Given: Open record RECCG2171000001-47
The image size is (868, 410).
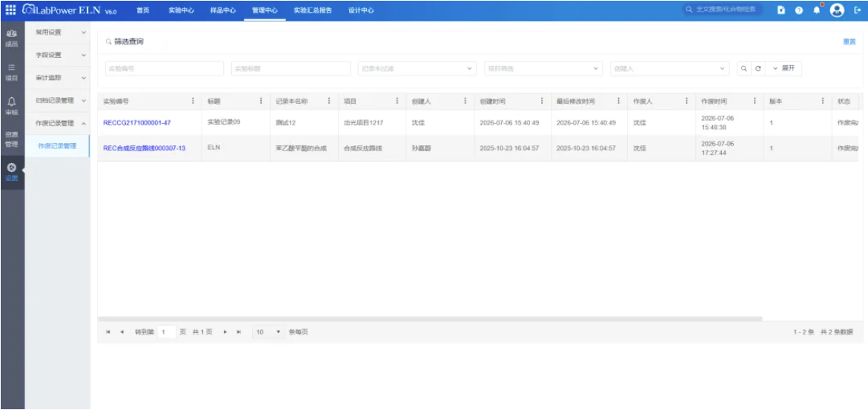Looking at the screenshot, I should 136,122.
